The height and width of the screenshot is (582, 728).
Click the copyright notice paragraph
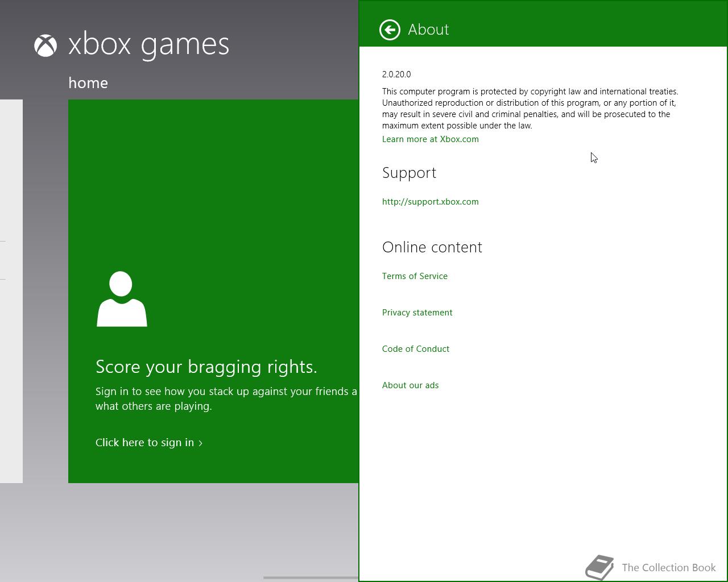click(x=530, y=109)
